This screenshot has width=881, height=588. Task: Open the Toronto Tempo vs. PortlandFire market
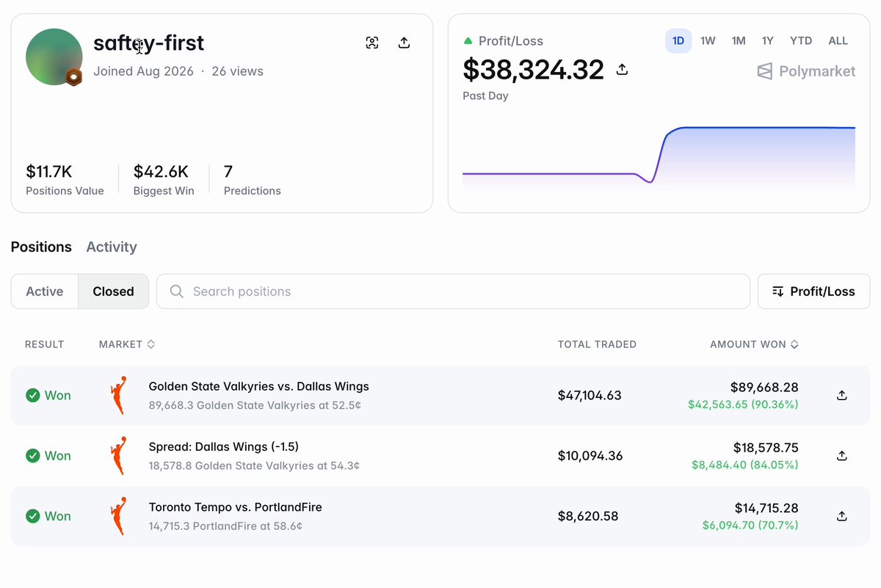pos(235,507)
